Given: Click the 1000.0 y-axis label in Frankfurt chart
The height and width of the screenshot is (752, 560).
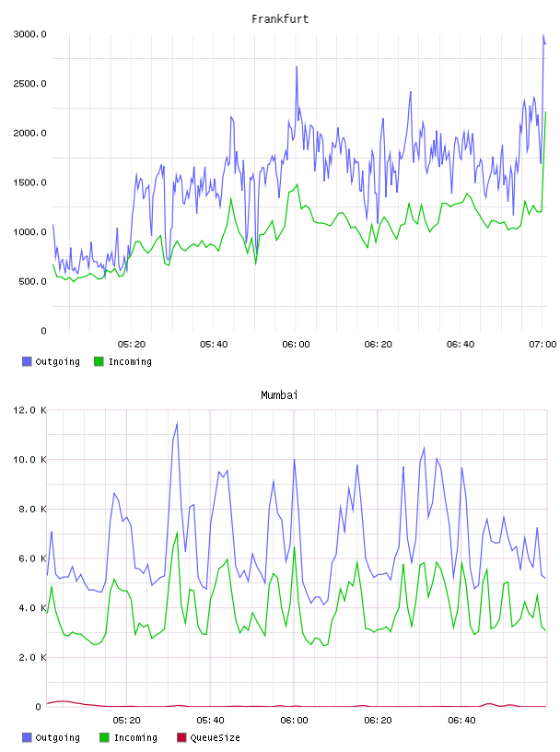Looking at the screenshot, I should point(29,231).
